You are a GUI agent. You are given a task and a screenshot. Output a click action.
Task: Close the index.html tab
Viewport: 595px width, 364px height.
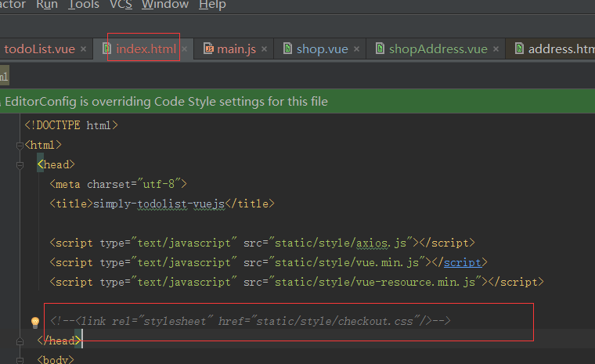point(185,49)
